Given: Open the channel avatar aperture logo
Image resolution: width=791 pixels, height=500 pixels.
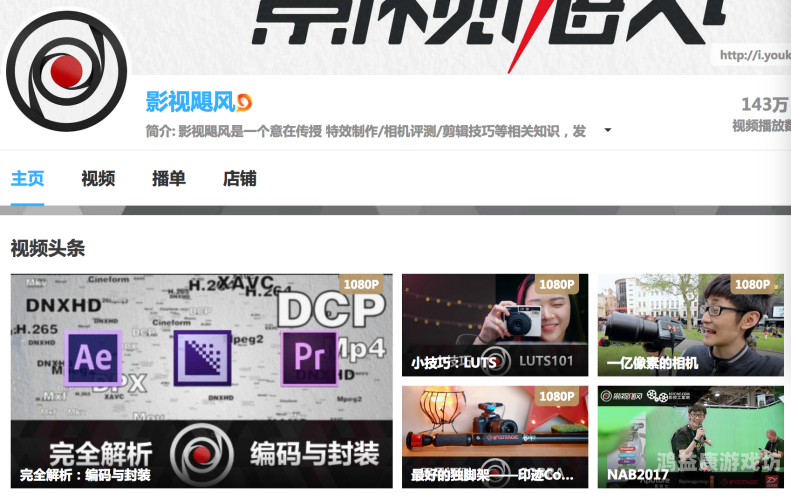Looking at the screenshot, I should [x=67, y=71].
